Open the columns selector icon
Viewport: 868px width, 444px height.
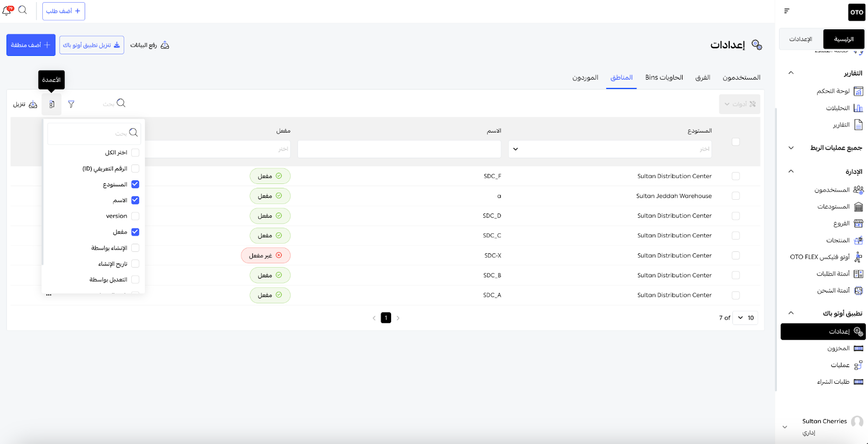point(52,104)
